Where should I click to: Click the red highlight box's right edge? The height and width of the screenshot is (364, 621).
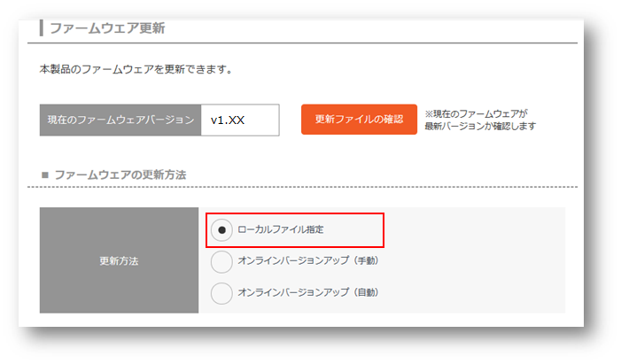click(384, 230)
